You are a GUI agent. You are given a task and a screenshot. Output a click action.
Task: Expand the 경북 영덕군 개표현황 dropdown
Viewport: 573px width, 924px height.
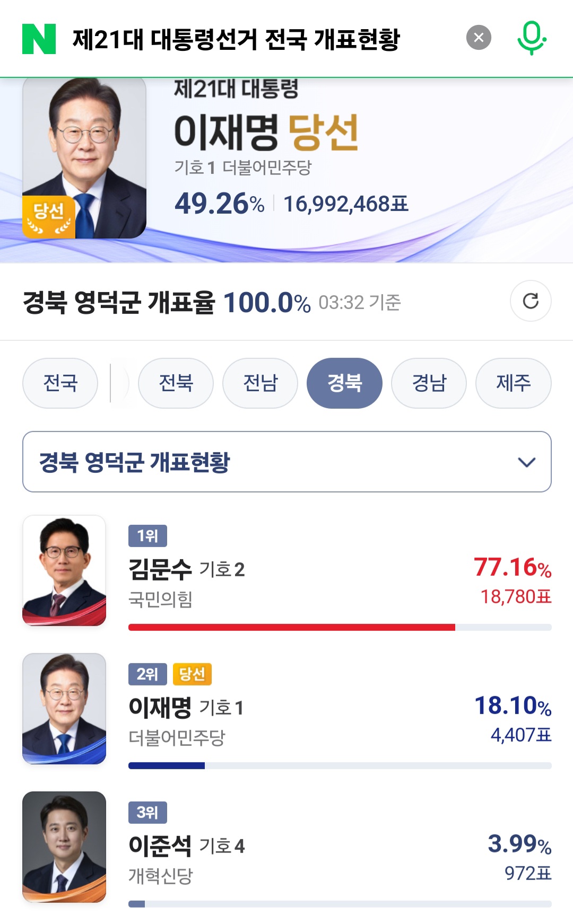click(287, 462)
